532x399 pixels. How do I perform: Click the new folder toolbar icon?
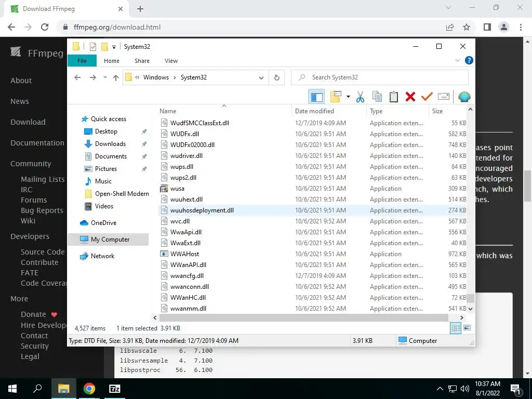pyautogui.click(x=336, y=97)
